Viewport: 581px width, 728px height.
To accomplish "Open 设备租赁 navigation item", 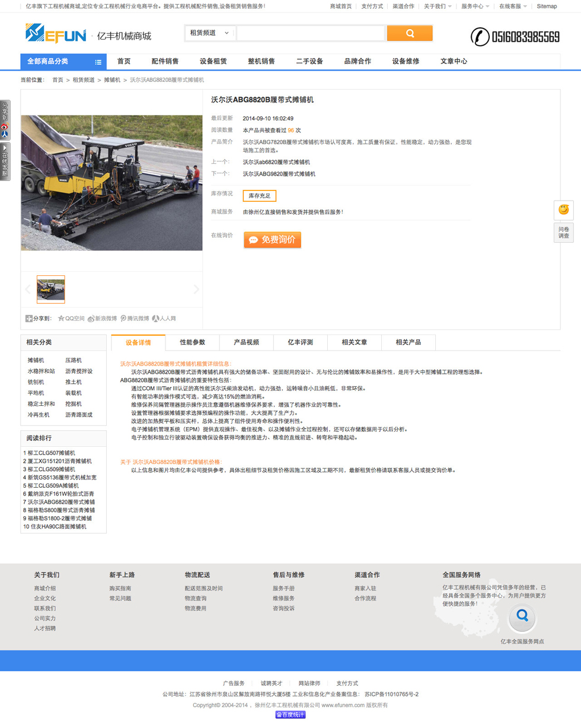I will tap(213, 61).
